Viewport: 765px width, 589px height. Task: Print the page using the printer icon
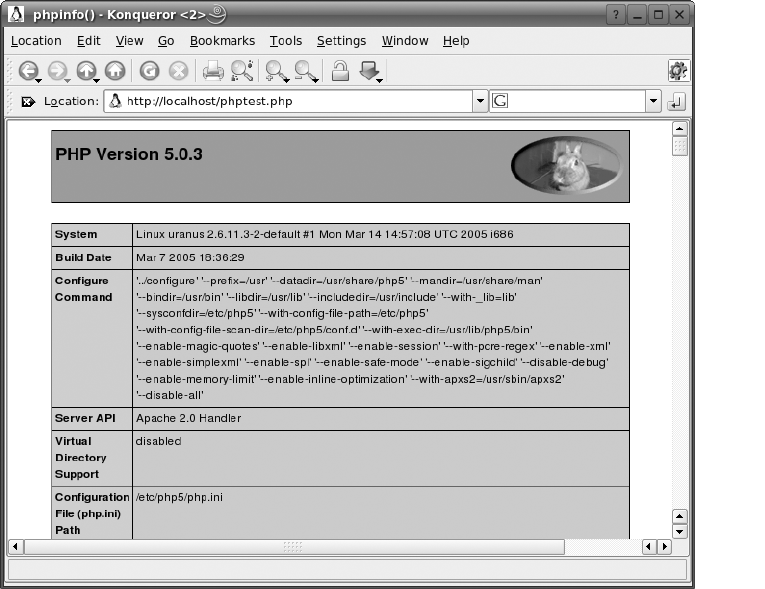(213, 71)
